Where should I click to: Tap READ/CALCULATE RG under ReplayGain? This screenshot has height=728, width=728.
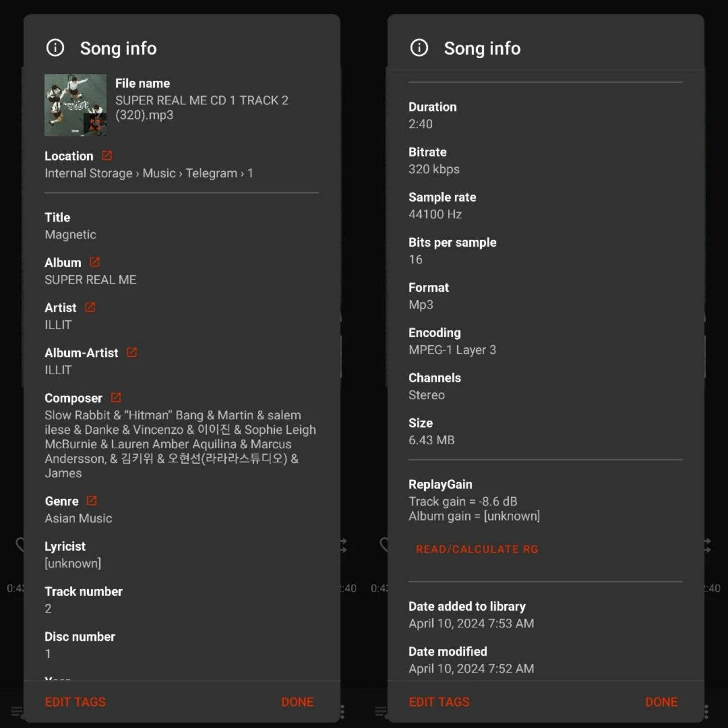pos(477,549)
